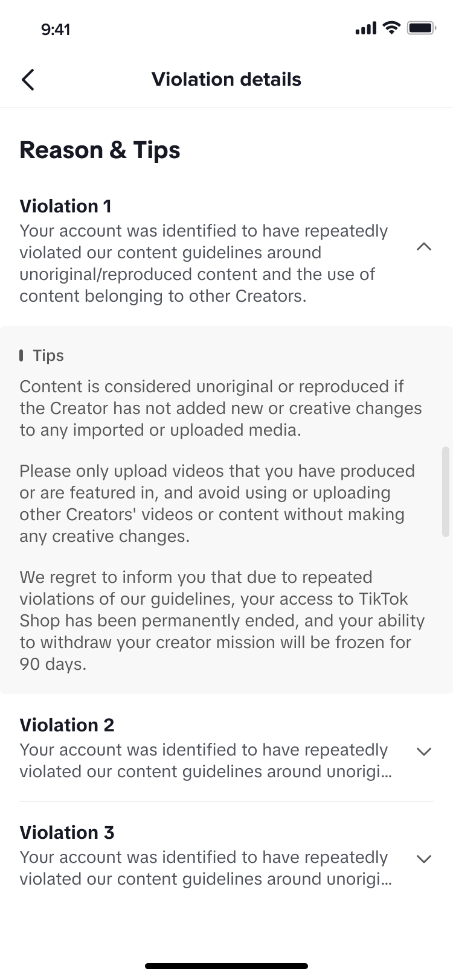Screen dimensions: 453x980
Task: Tap the home indicator bar
Action: click(226, 966)
